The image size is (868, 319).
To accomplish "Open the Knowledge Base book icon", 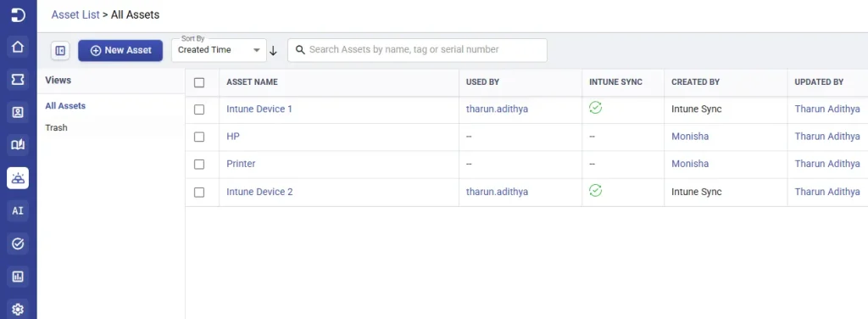I will [x=18, y=145].
